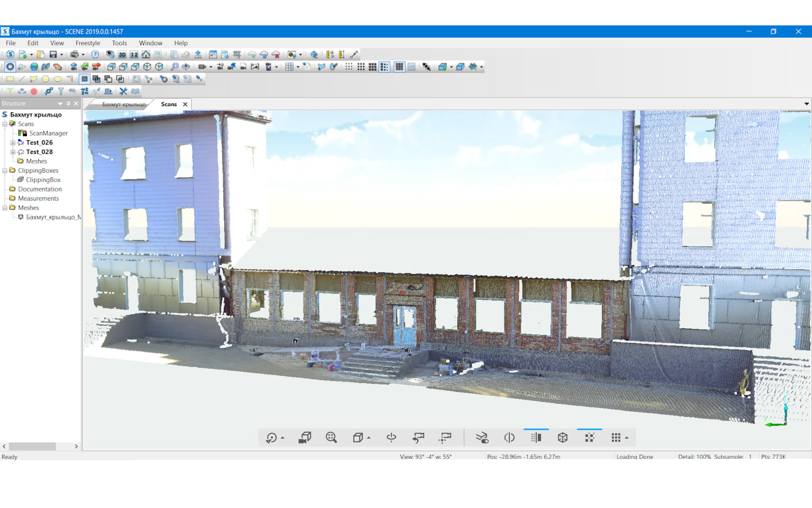The width and height of the screenshot is (812, 508).
Task: Toggle the medium point density grid button
Action: 361,67
